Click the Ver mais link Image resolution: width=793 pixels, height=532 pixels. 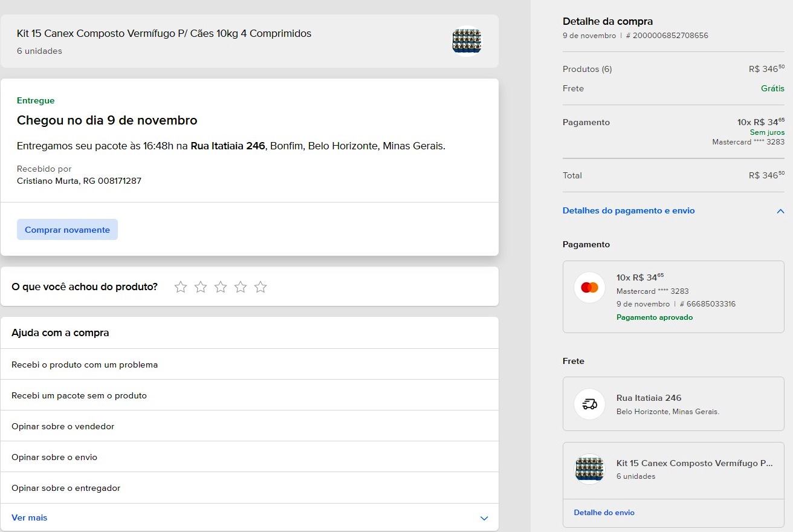29,517
